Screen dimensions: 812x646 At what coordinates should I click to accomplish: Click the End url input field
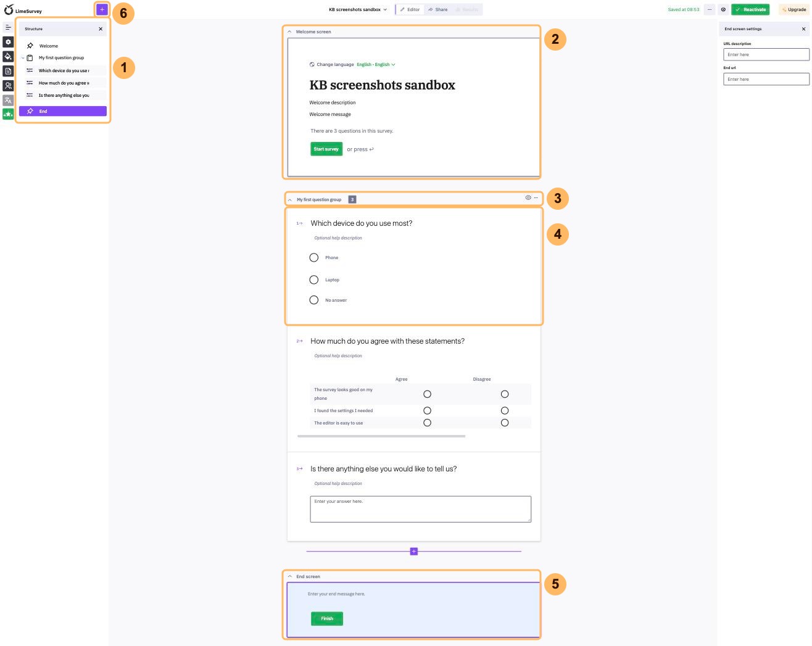(x=766, y=79)
